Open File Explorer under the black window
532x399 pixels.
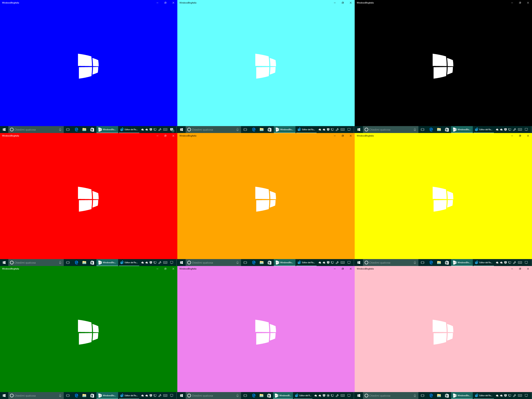pyautogui.click(x=439, y=130)
